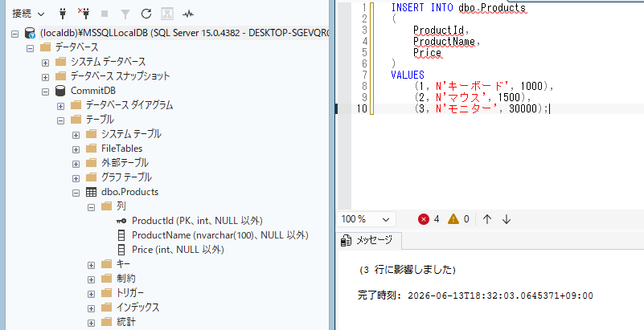Viewport: 644px width, 330px height.
Task: Open the 接続 connect dropdown
Action: 28,14
